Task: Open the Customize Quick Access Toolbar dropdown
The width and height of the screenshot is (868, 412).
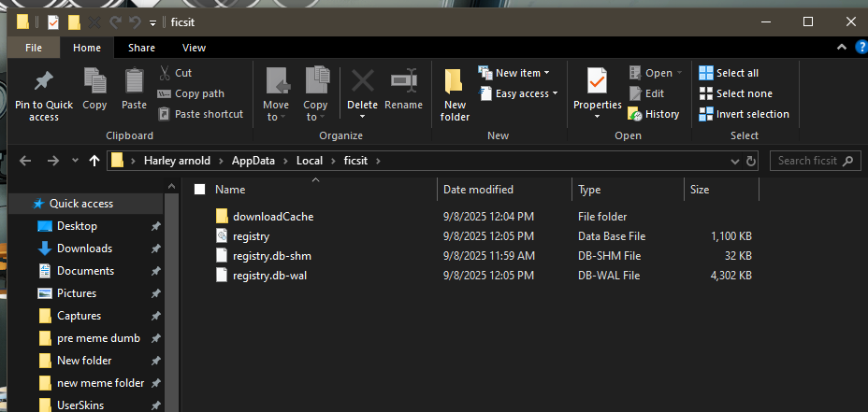Action: (x=152, y=22)
